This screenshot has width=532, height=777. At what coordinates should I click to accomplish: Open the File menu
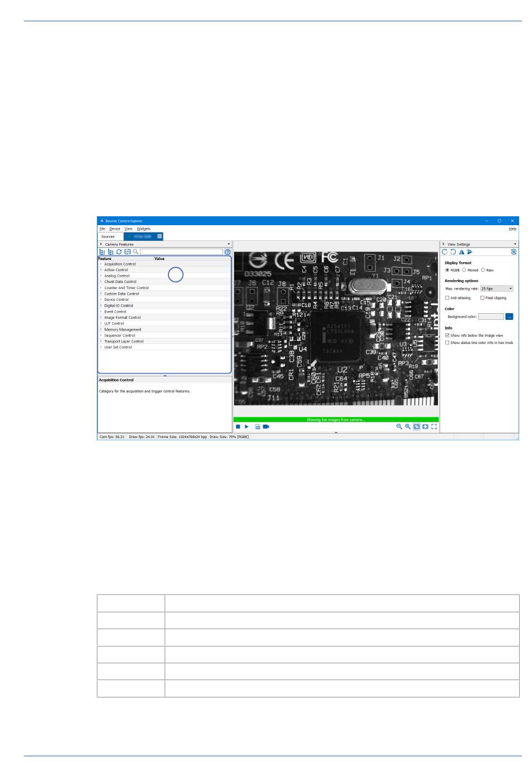coord(102,229)
